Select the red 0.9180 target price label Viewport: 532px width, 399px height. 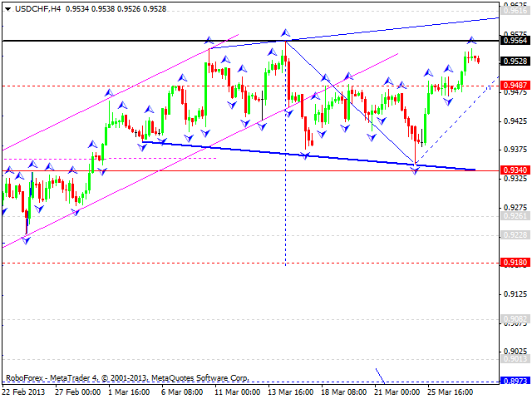(513, 264)
